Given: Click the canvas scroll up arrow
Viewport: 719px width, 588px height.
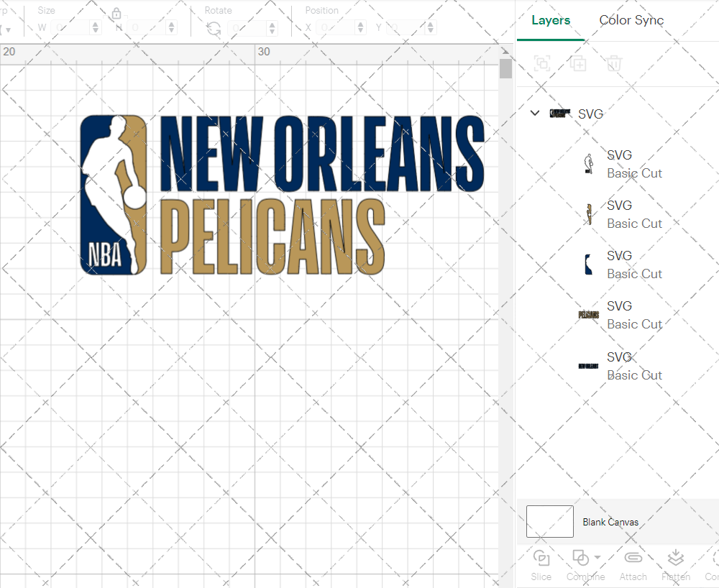Looking at the screenshot, I should pos(505,51).
